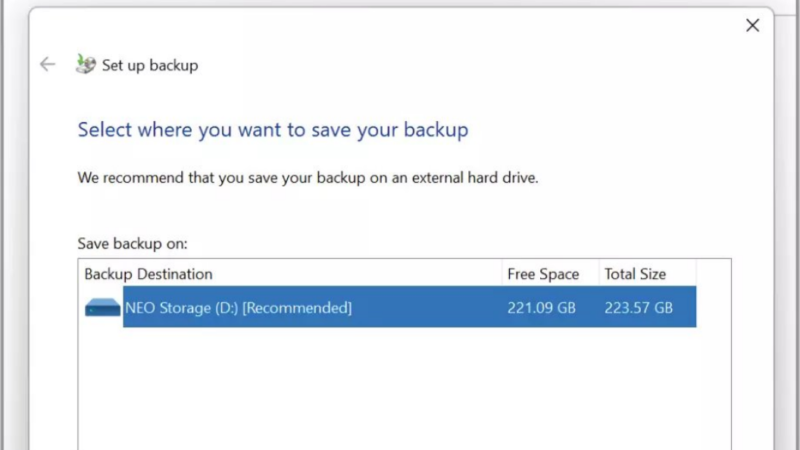The width and height of the screenshot is (800, 450).
Task: Click divider between Backup Destination and Free Space
Action: click(x=502, y=274)
